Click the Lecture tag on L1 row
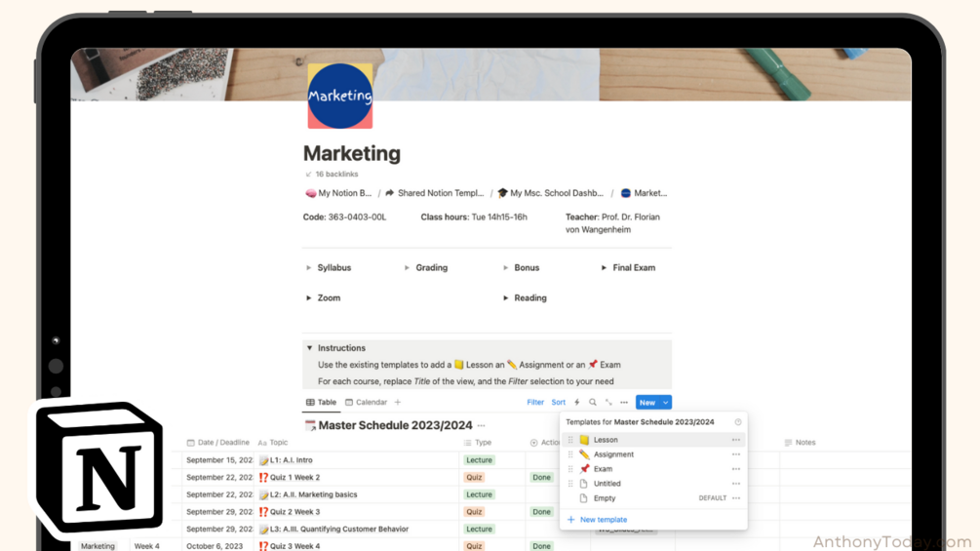 tap(479, 459)
